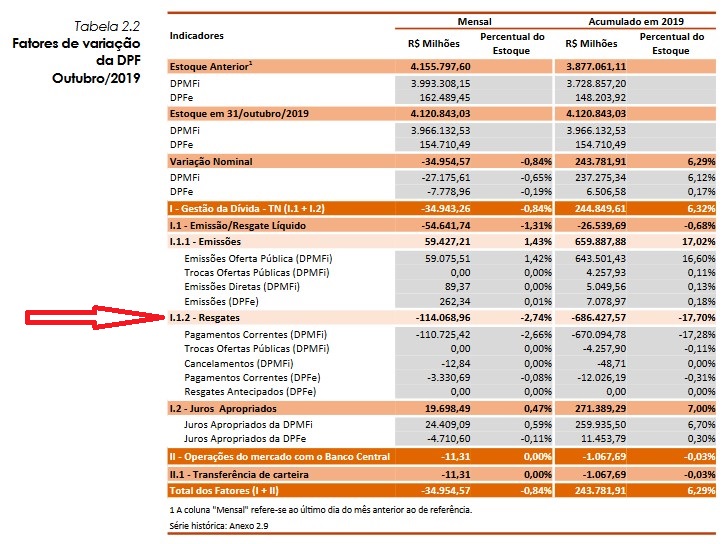The image size is (725, 544).
Task: Select 'Emissões Oferta Pública (DPMFi)' row label
Action: pos(257,257)
